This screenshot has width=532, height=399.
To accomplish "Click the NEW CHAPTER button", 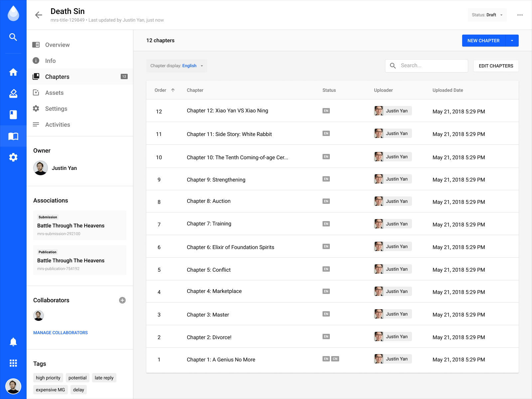I will [483, 41].
